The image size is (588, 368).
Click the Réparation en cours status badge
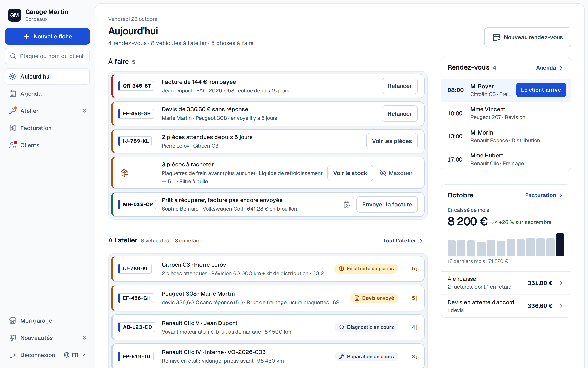366,357
